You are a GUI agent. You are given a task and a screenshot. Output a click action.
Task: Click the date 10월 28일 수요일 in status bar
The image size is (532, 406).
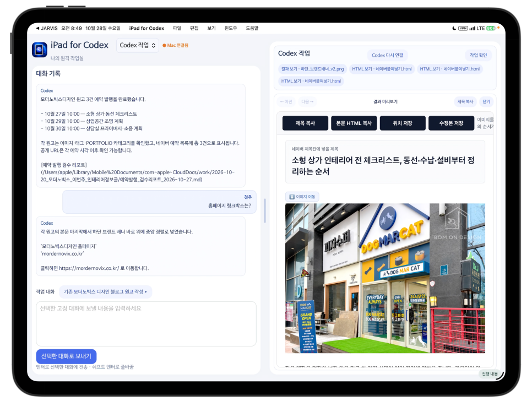103,28
